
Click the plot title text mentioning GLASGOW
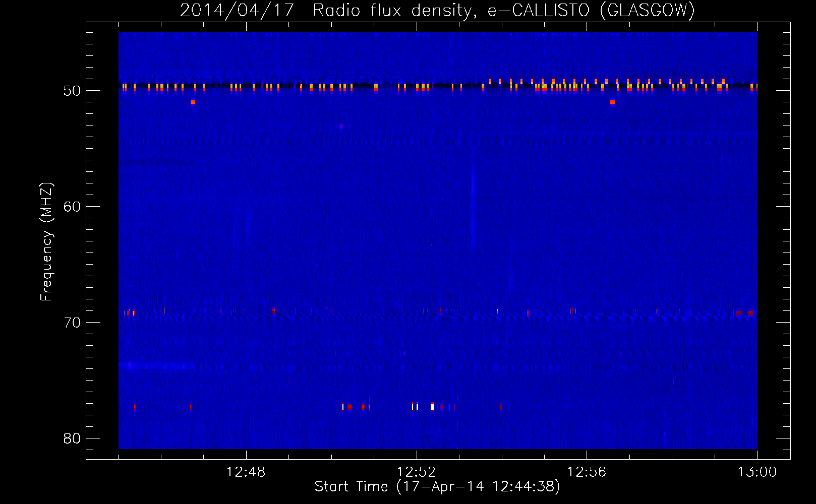click(437, 10)
